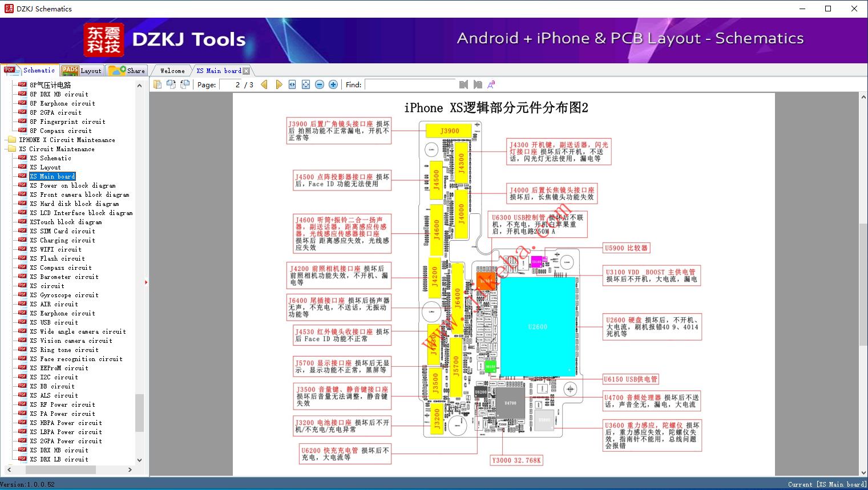Open 8P Fingerprint circuit
The image size is (868, 490).
(68, 122)
